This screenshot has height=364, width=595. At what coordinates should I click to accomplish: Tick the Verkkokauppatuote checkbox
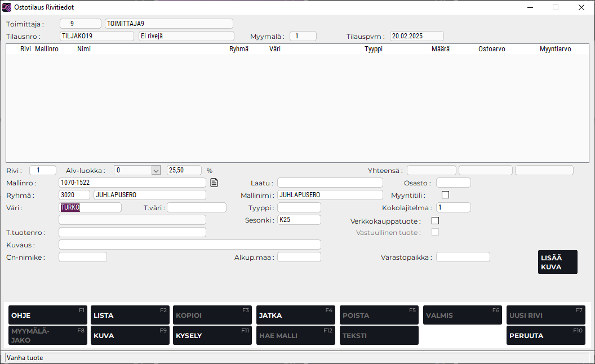435,220
